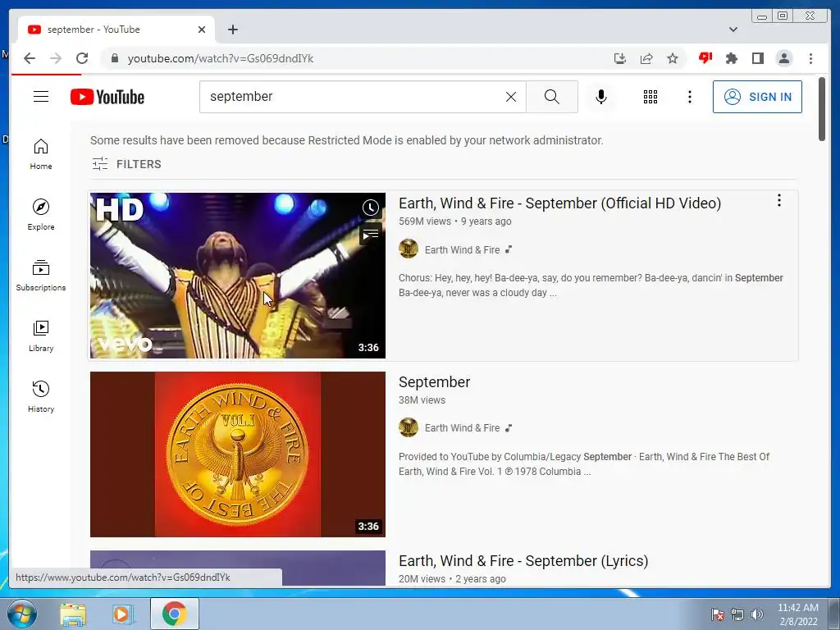Play the Official HD Video thumbnail
Screen dimensions: 840x630
pos(237,276)
